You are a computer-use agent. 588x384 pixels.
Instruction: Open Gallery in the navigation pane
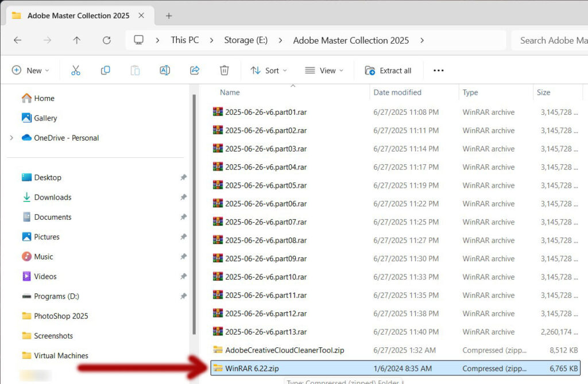(x=40, y=118)
